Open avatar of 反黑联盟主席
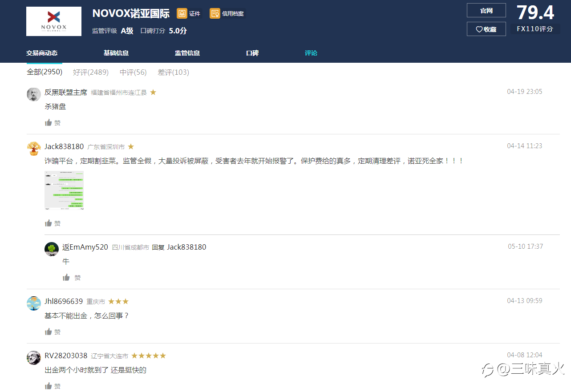The width and height of the screenshot is (571, 392). (34, 94)
